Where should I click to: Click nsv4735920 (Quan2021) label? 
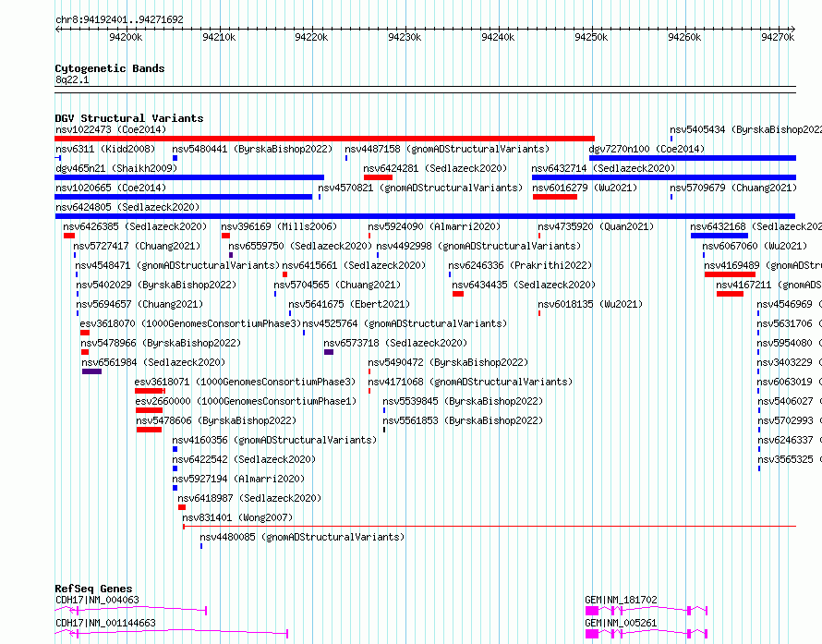pyautogui.click(x=596, y=226)
